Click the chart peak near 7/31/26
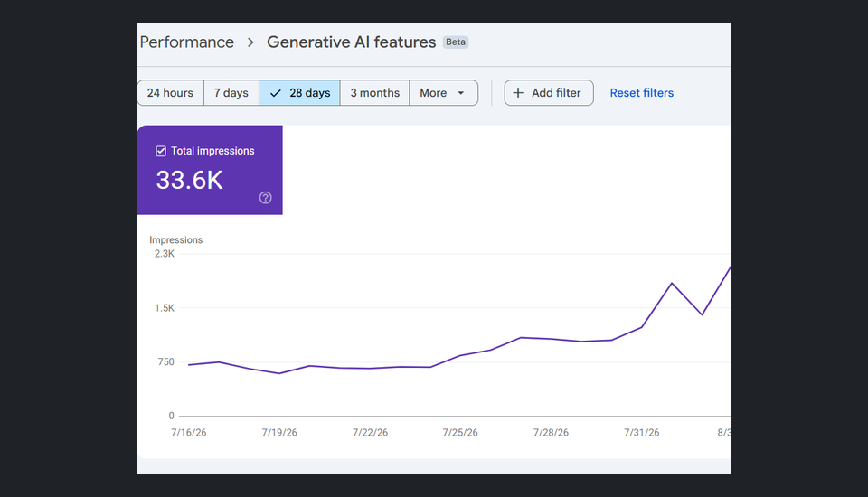The image size is (868, 497). point(672,284)
